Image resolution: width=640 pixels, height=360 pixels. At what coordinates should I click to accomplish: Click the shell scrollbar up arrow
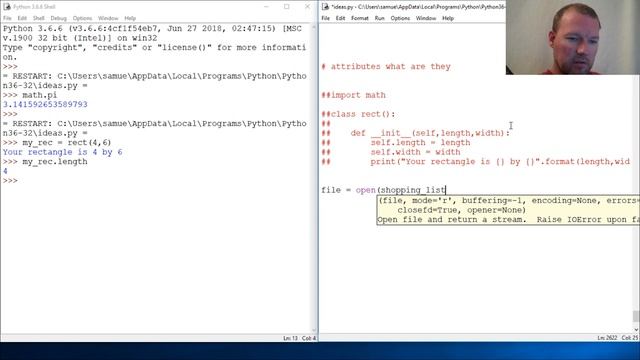click(x=314, y=27)
